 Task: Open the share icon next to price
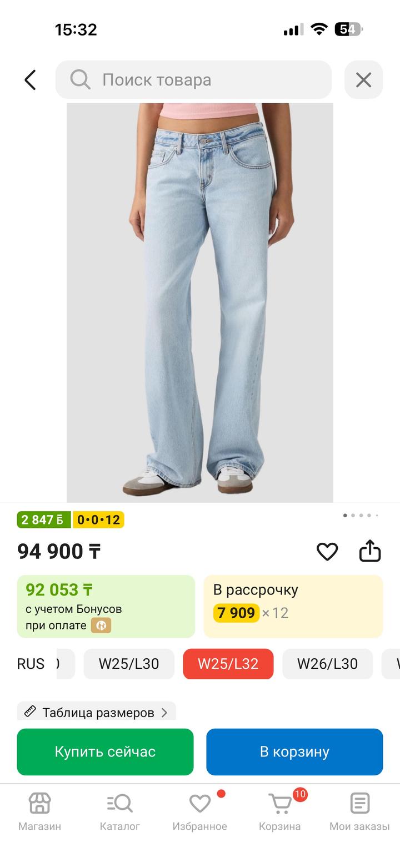370,551
